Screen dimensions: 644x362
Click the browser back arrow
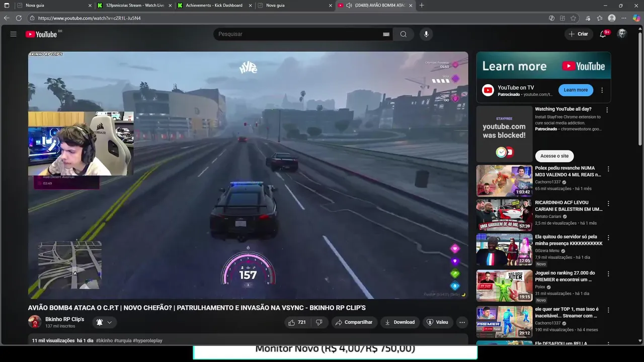tap(7, 18)
